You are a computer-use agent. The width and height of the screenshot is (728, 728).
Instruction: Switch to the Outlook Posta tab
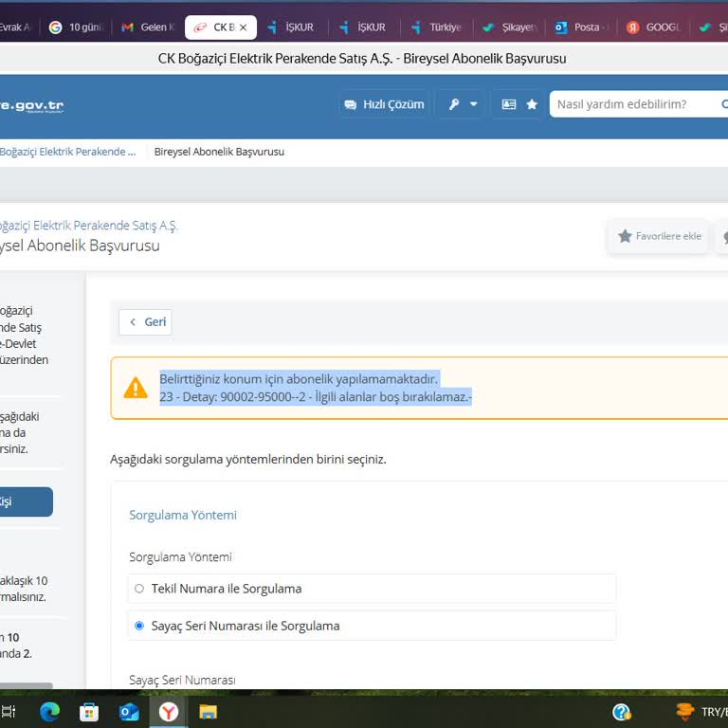pyautogui.click(x=581, y=27)
